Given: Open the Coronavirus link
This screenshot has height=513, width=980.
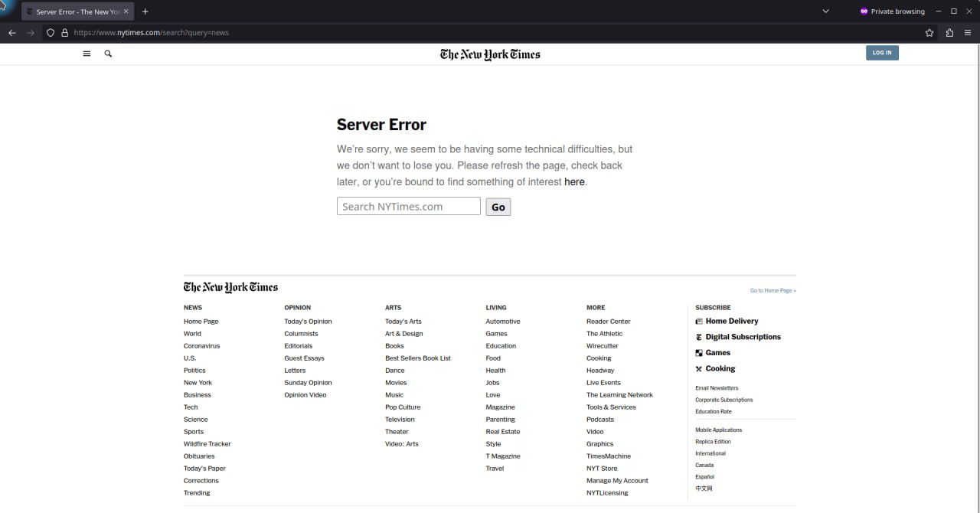Looking at the screenshot, I should (201, 346).
